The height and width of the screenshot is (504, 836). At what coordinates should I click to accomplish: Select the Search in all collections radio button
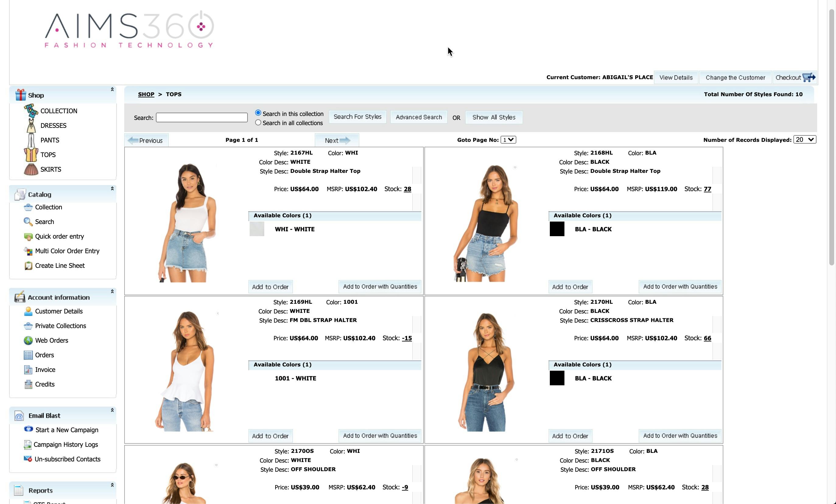point(258,122)
